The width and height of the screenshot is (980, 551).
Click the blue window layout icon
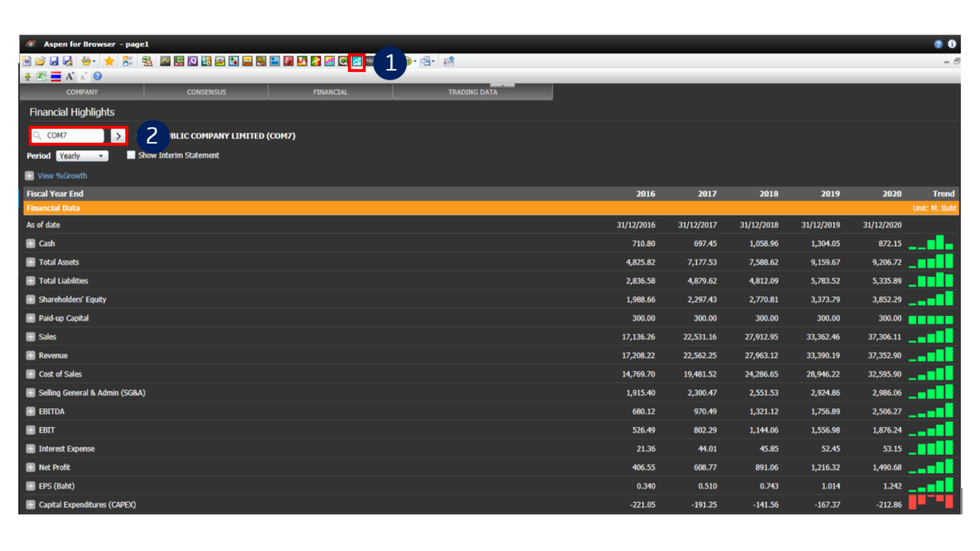[275, 62]
